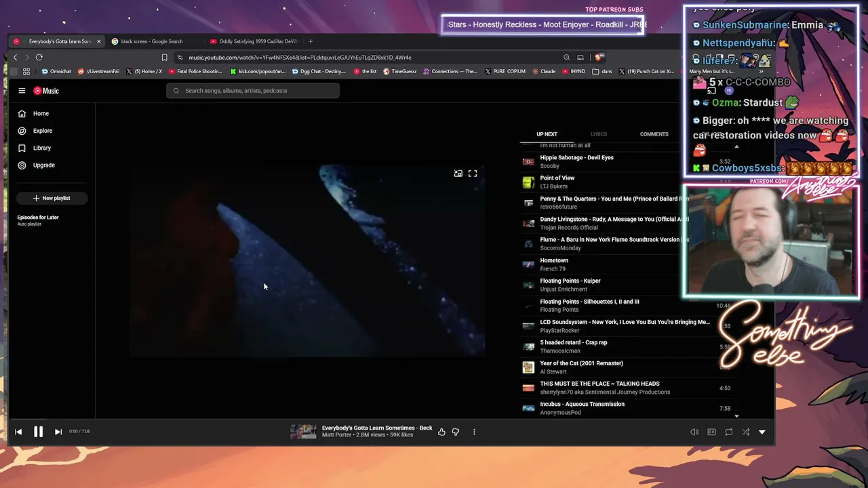Open the r/LivestreamFail bookmark

(x=98, y=71)
